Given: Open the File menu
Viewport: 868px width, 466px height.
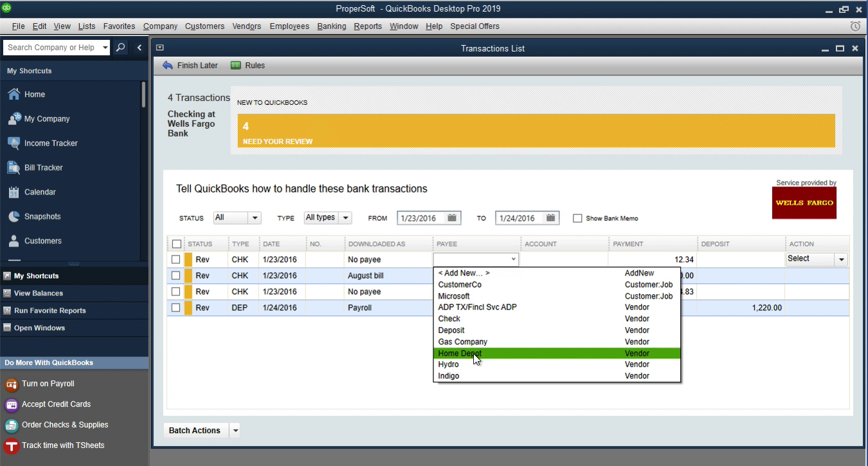Looking at the screenshot, I should 18,26.
